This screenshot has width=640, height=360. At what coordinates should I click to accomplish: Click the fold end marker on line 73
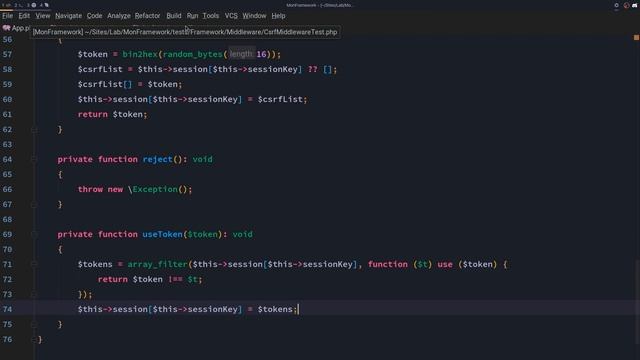tap(34, 295)
